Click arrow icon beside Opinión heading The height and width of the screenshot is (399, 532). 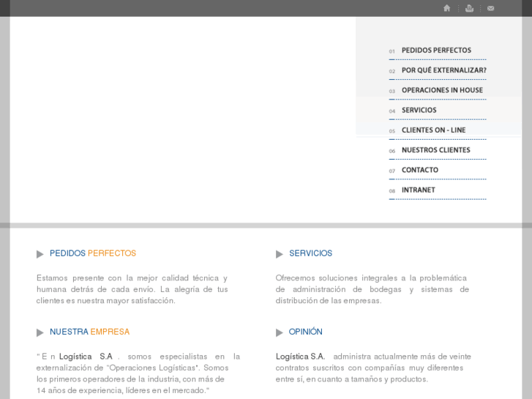click(x=280, y=332)
